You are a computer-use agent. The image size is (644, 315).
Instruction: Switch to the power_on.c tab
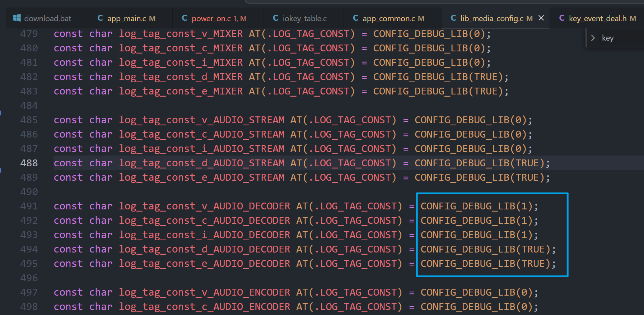coord(218,18)
